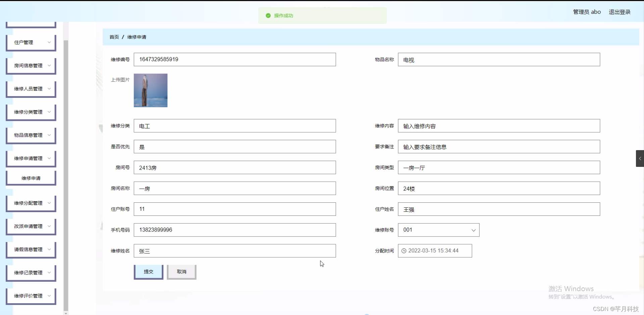Click the success checkmark in the 操作成功 toast
The image size is (644, 315).
pos(268,15)
